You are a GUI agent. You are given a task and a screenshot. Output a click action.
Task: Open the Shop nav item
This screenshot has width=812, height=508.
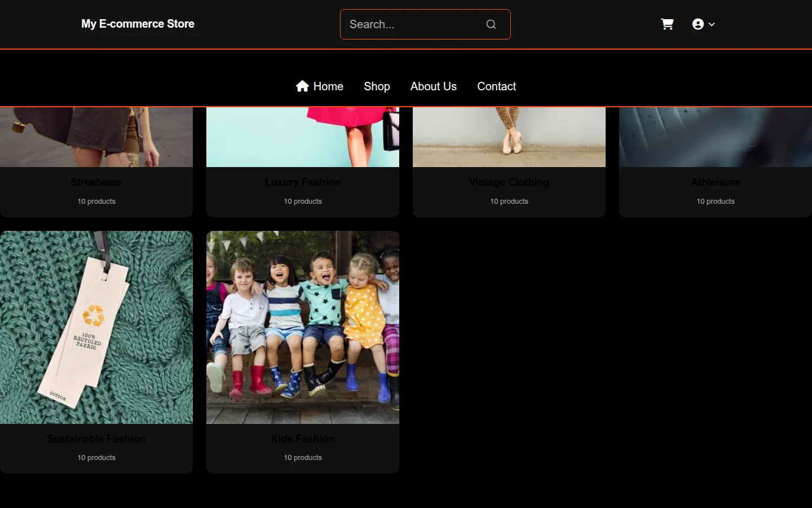pyautogui.click(x=377, y=86)
